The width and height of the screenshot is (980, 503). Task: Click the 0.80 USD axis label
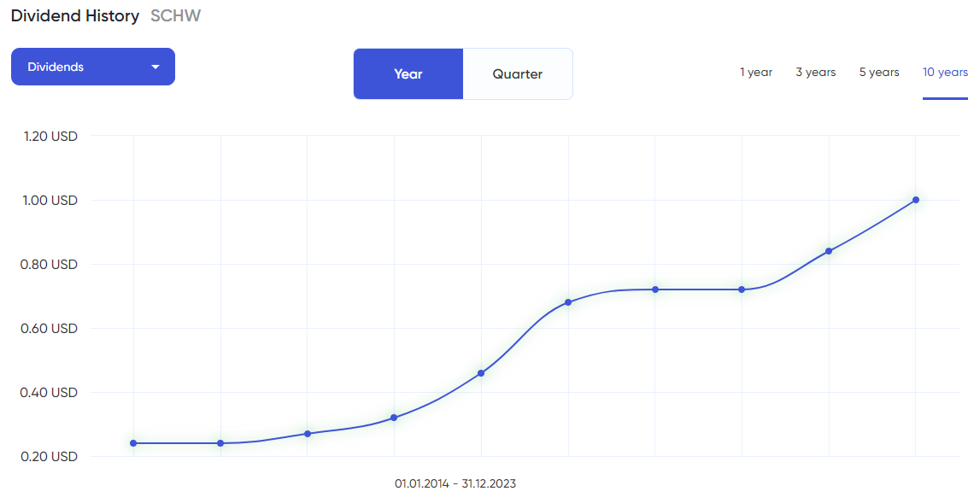49,264
